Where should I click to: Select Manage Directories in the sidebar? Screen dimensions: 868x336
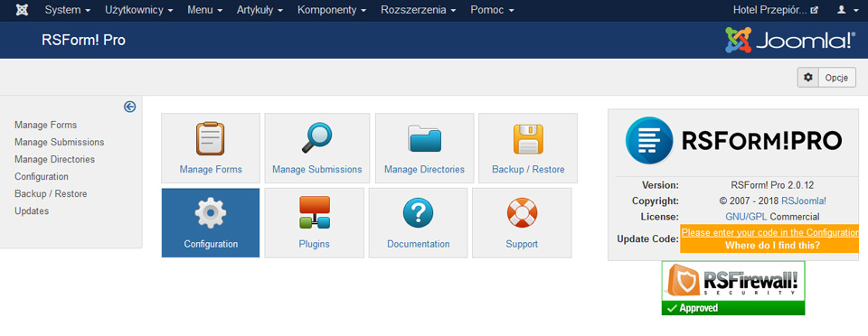coord(55,159)
